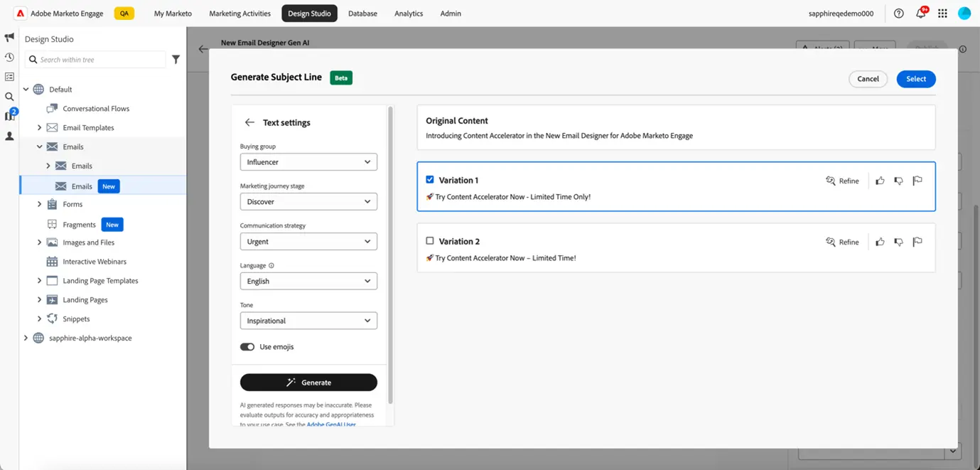Click the QA environment badge
The height and width of the screenshot is (470, 980).
(x=124, y=14)
